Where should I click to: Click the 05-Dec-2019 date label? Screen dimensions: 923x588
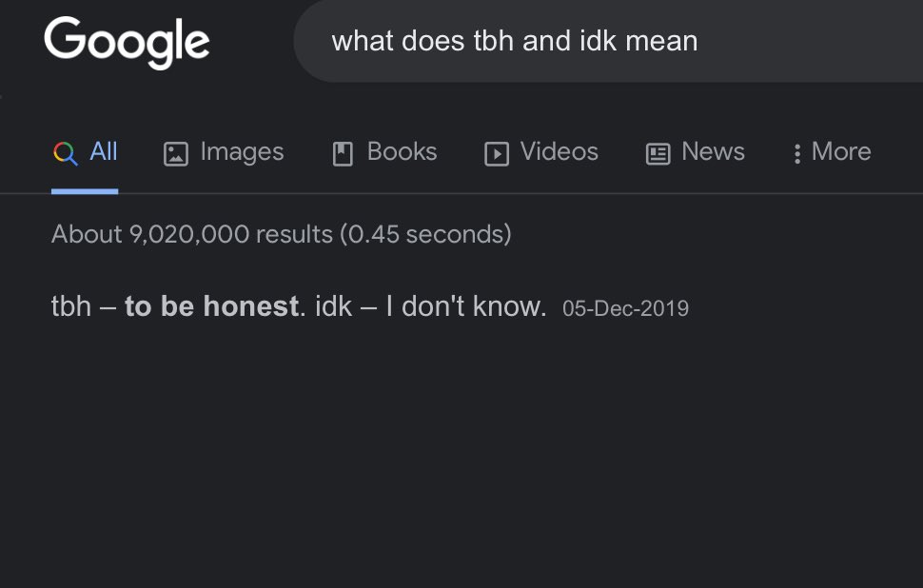pyautogui.click(x=625, y=308)
